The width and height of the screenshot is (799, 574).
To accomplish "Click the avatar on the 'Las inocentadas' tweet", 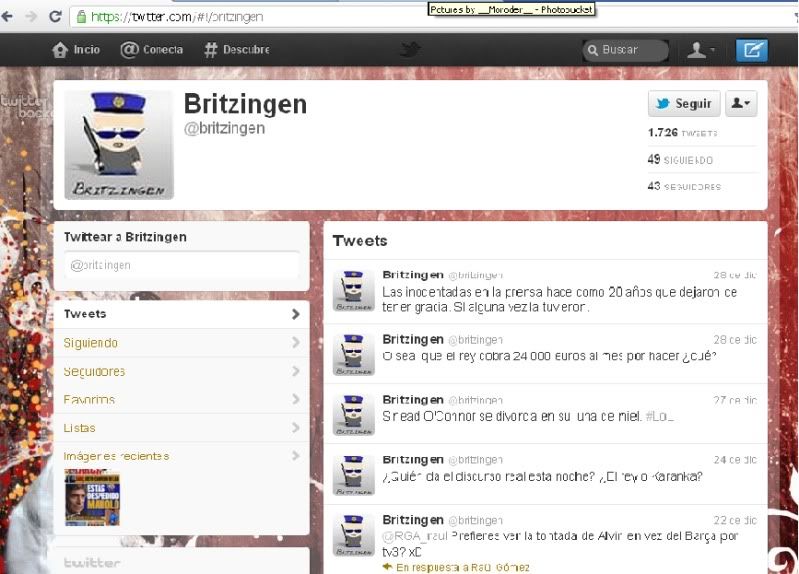I will (354, 291).
